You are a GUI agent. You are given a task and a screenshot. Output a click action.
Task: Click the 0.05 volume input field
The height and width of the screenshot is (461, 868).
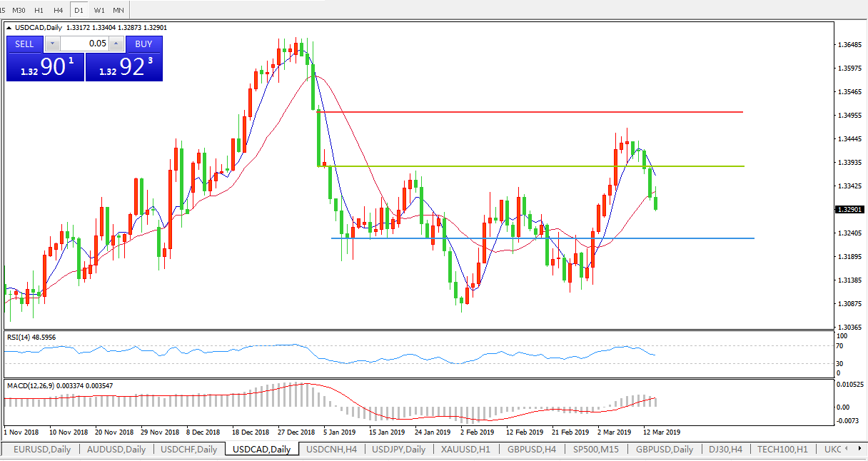click(x=84, y=44)
